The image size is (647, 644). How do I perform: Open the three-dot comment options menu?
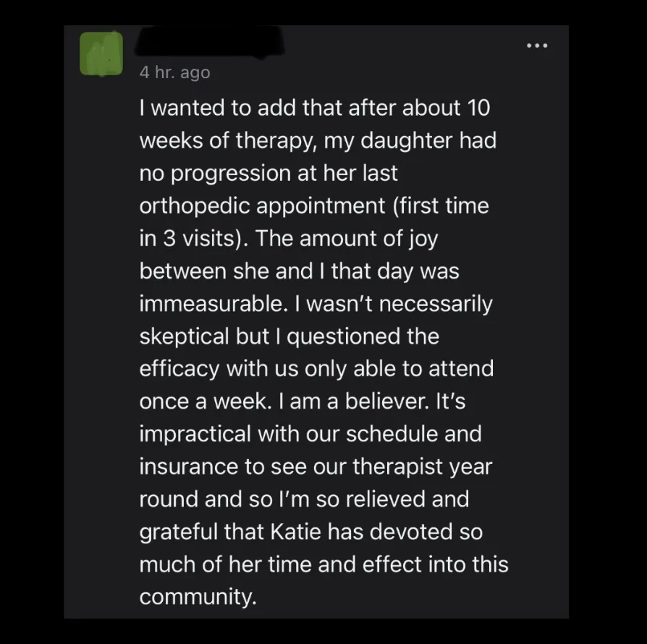click(x=537, y=46)
